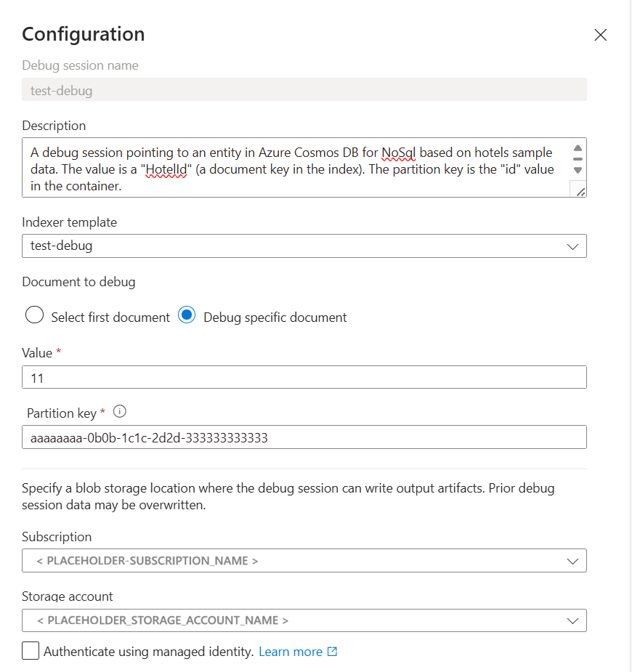Focus the Partition key text field
Screen dimensions: 632x672
(304, 438)
